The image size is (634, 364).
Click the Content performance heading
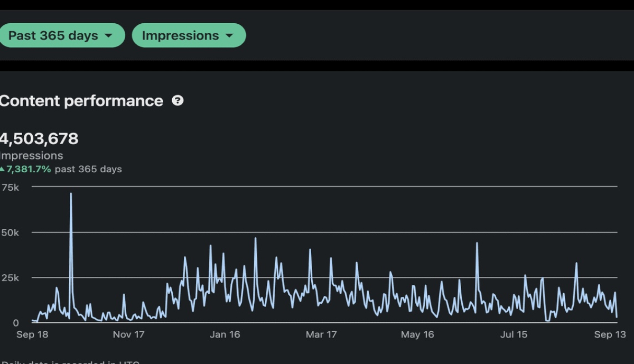81,100
